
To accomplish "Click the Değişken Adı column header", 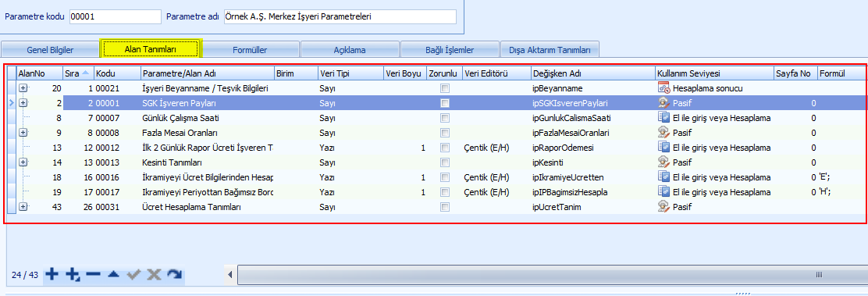I will [x=592, y=73].
